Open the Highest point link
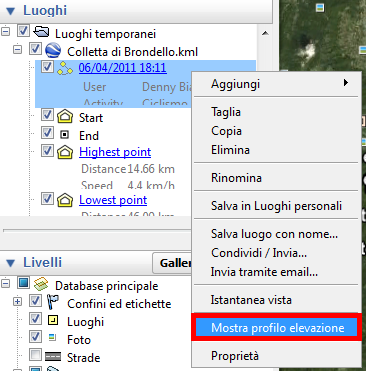This screenshot has height=371, width=366. click(115, 152)
